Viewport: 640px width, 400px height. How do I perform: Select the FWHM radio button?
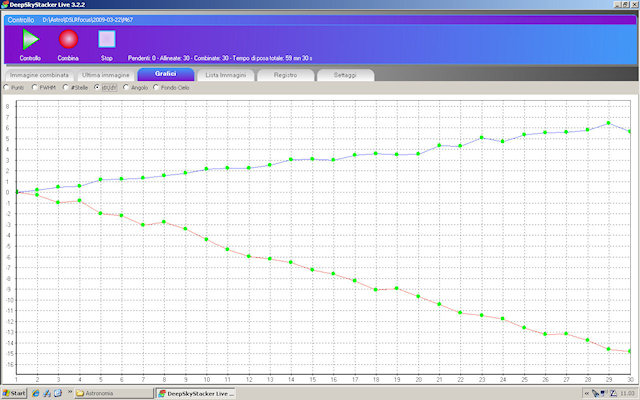pos(35,87)
